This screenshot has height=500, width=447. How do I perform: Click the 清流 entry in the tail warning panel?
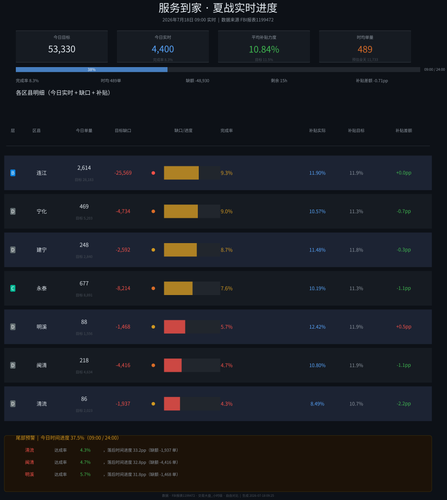(30, 450)
